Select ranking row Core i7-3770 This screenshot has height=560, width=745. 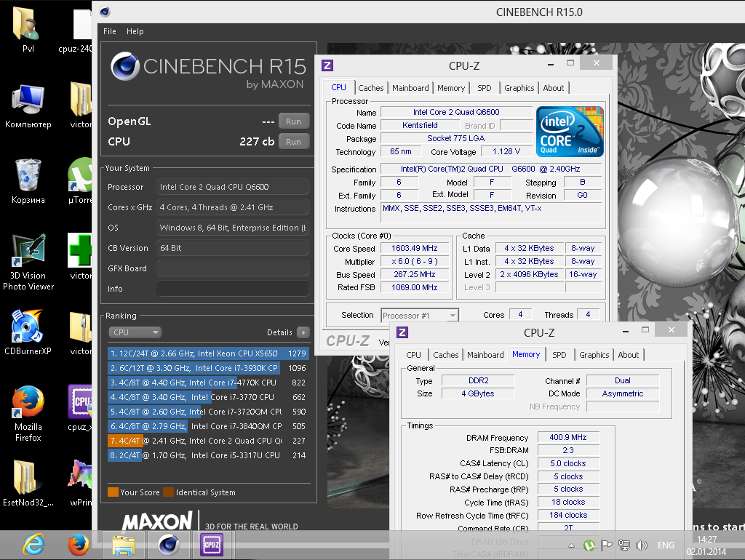point(208,397)
